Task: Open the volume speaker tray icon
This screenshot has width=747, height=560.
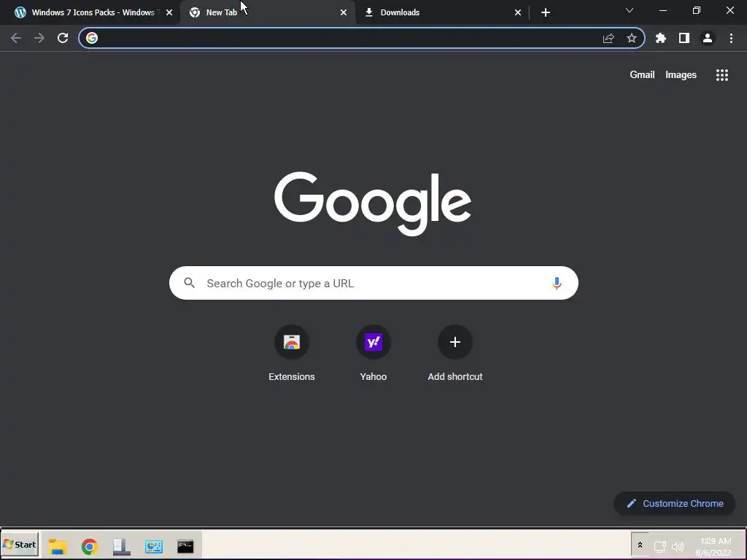Action: click(678, 547)
